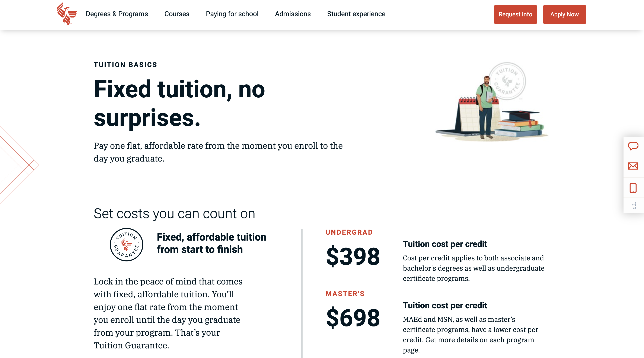
Task: Open the Courses menu
Action: pos(177,14)
